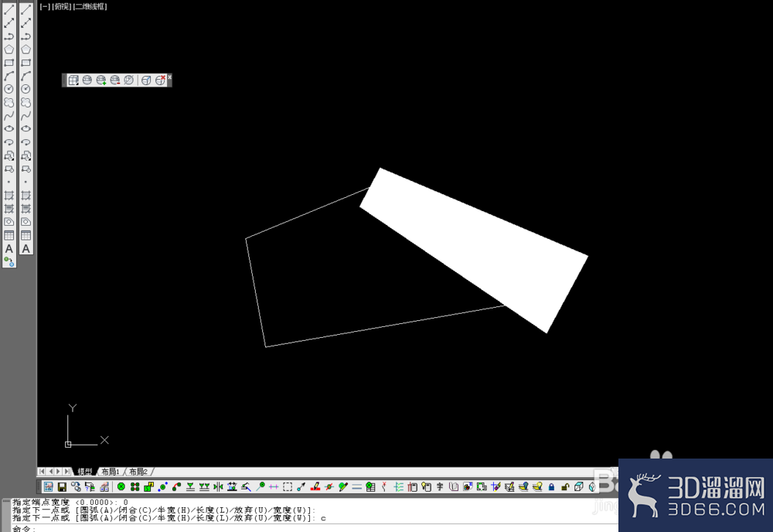Viewport: 773px width, 532px height.
Task: Select the Hatch tool in leftmost Draw toolbar
Action: pyautogui.click(x=9, y=196)
